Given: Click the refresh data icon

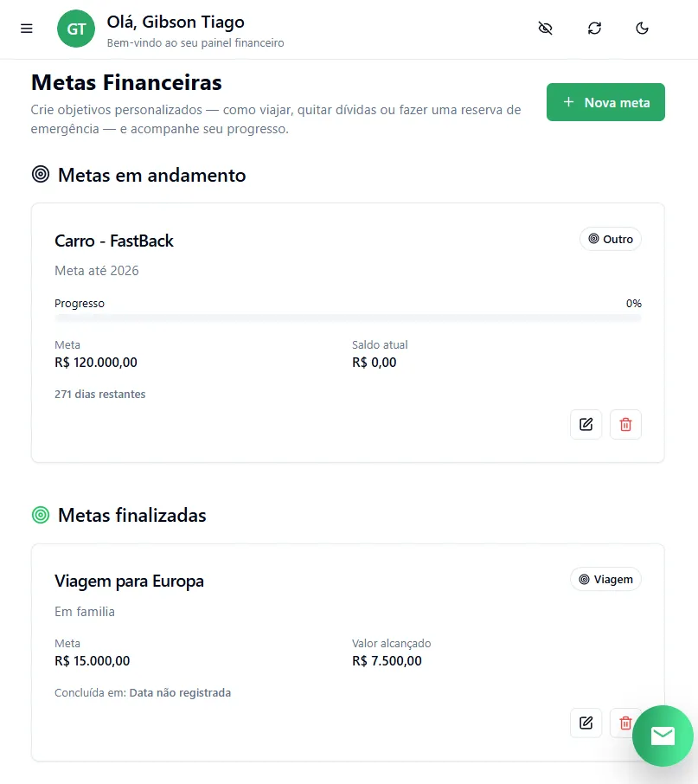Looking at the screenshot, I should pyautogui.click(x=594, y=29).
